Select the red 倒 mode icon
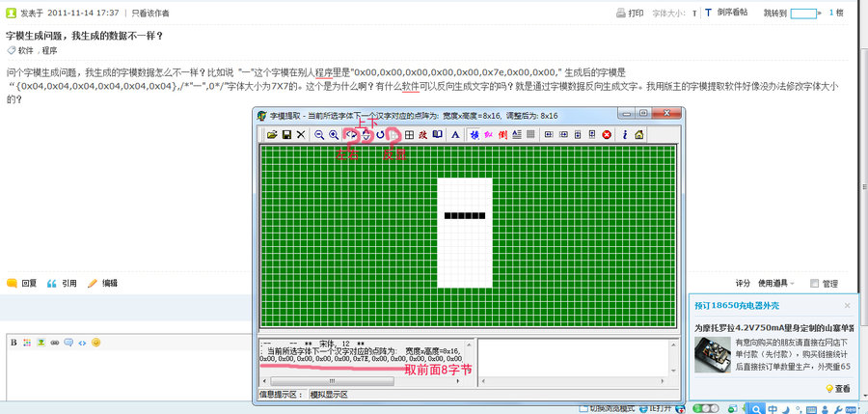Screen dimensions: 868x414 [502, 135]
